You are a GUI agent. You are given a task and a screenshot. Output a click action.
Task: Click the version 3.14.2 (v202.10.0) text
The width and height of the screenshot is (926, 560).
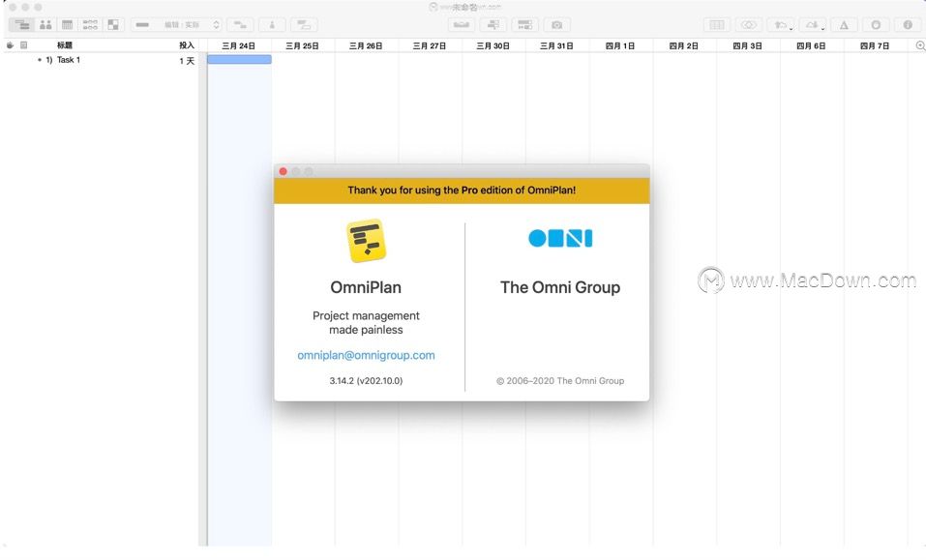click(x=366, y=381)
